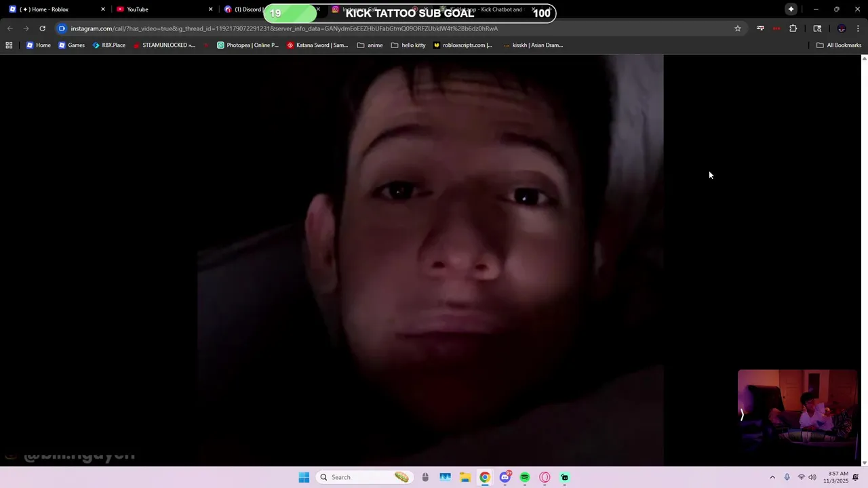Open the Home bookmark
Screen dimensions: 868x488
tap(38, 45)
